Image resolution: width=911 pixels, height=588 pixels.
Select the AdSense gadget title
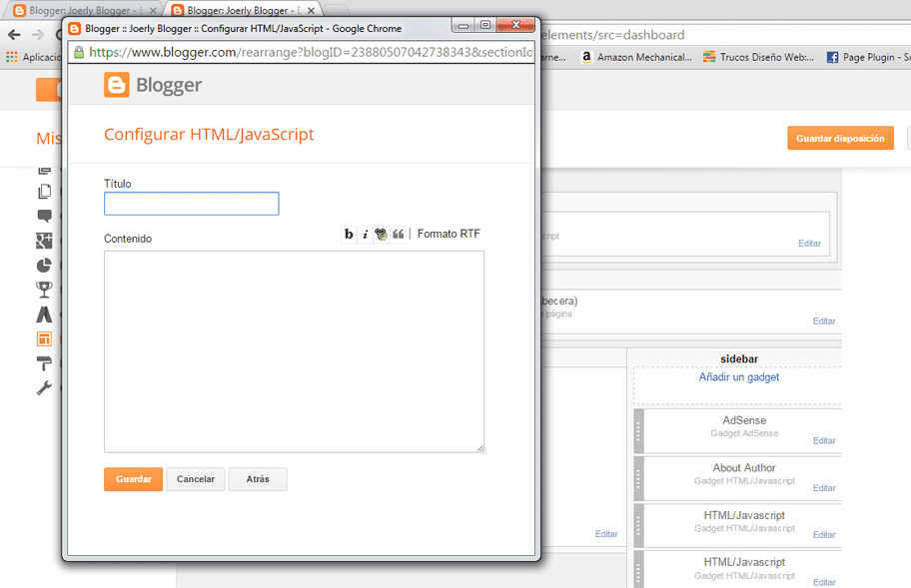pos(744,420)
